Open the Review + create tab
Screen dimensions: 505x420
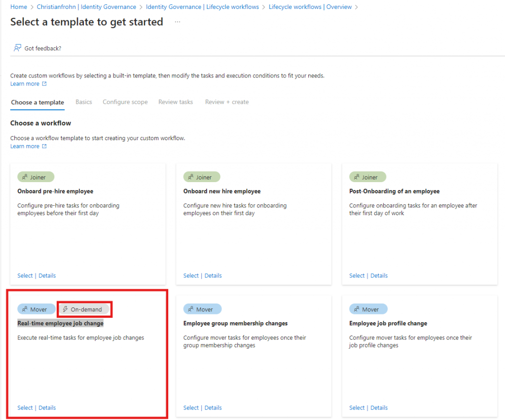click(227, 102)
